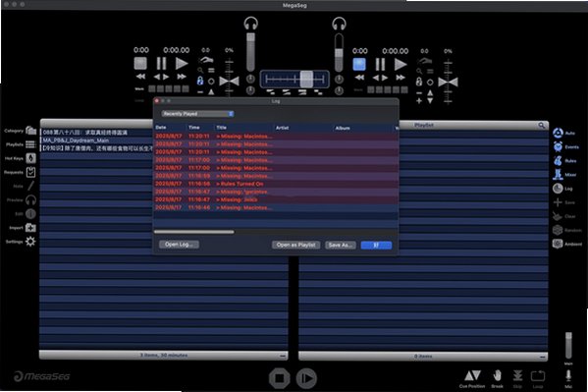Toggle the right deck circle button beside lock
Screen dimensions: 588x392
coord(430,83)
